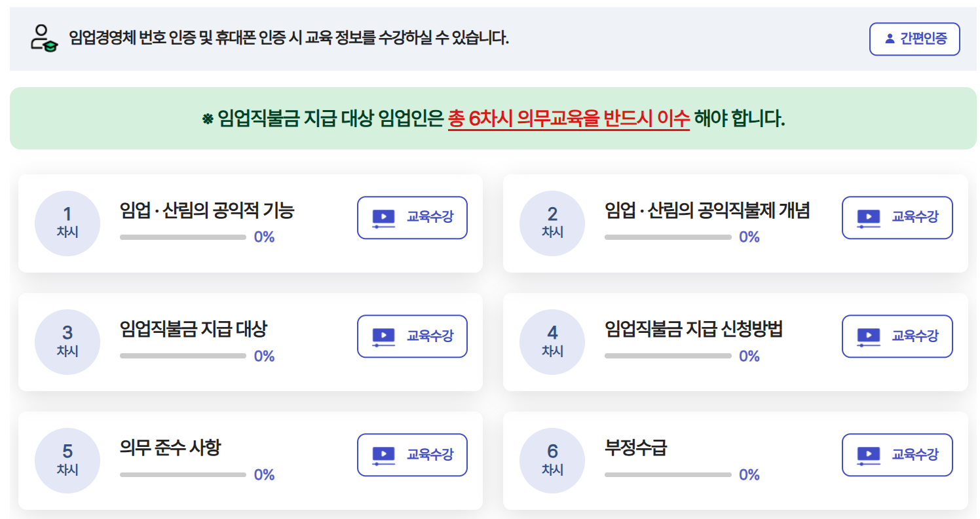Open 교육수강 for 임업직불금 지급 대상
This screenshot has width=980, height=519.
tap(412, 336)
